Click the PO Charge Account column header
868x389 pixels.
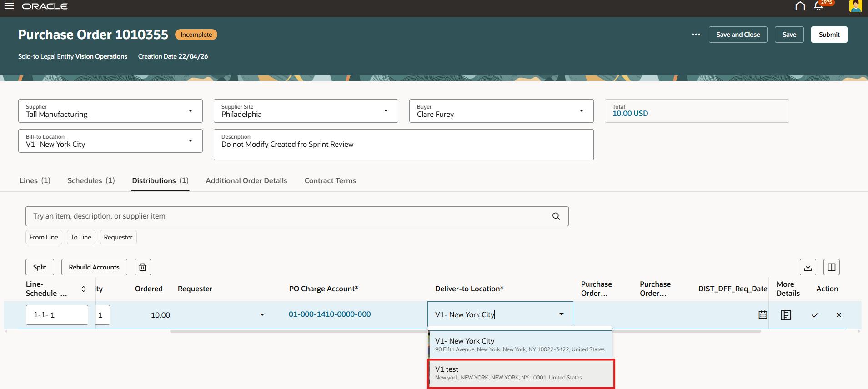[324, 289]
